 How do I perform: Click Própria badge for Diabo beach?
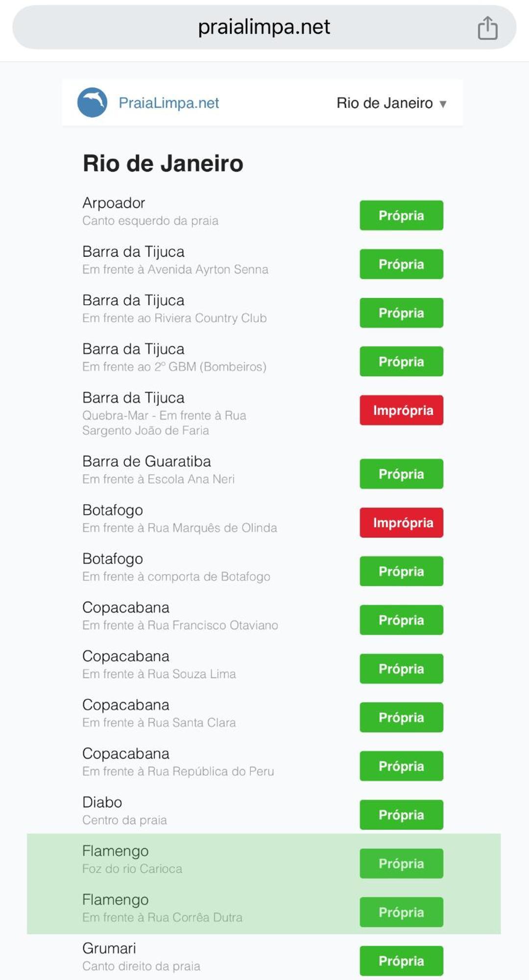pyautogui.click(x=401, y=815)
